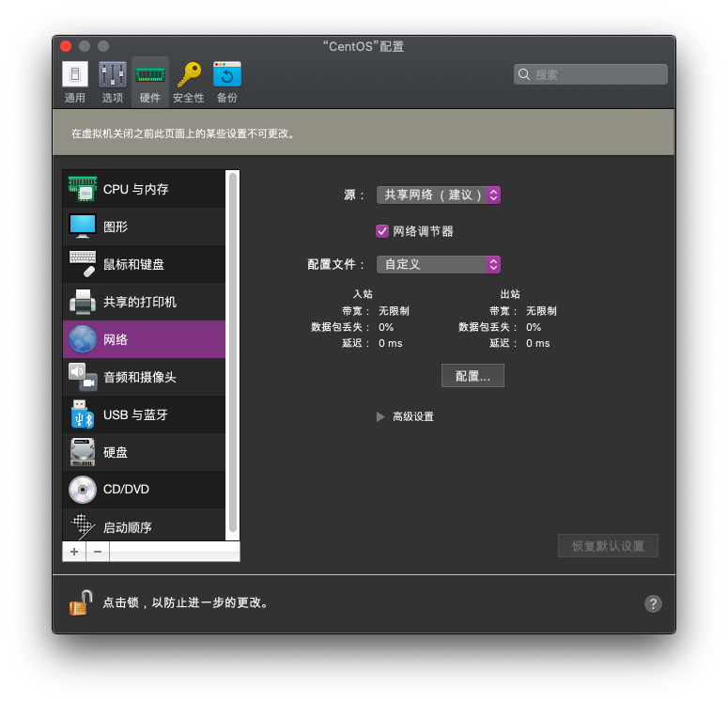Expand the 高级设置 disclosure triangle
This screenshot has width=728, height=703.
(x=380, y=416)
